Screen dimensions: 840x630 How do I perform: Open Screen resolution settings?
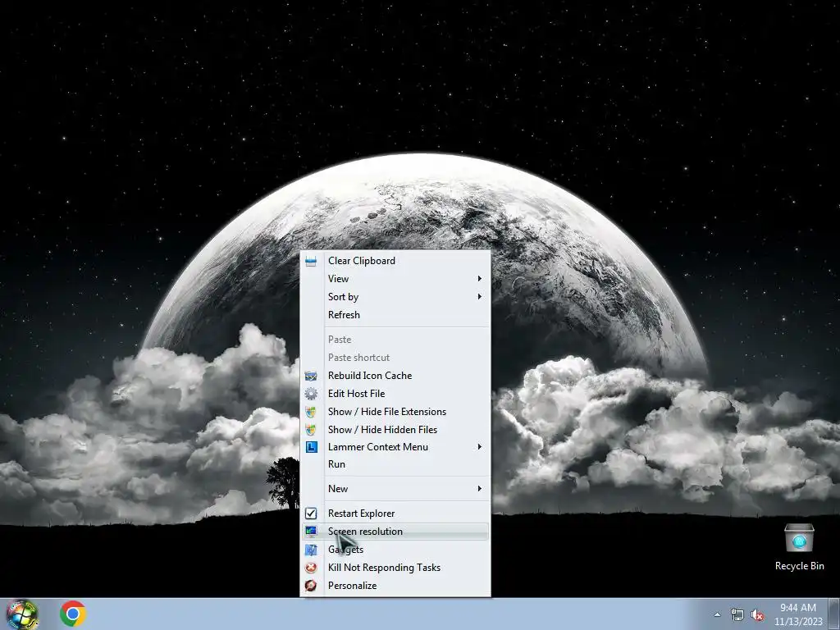[395, 532]
